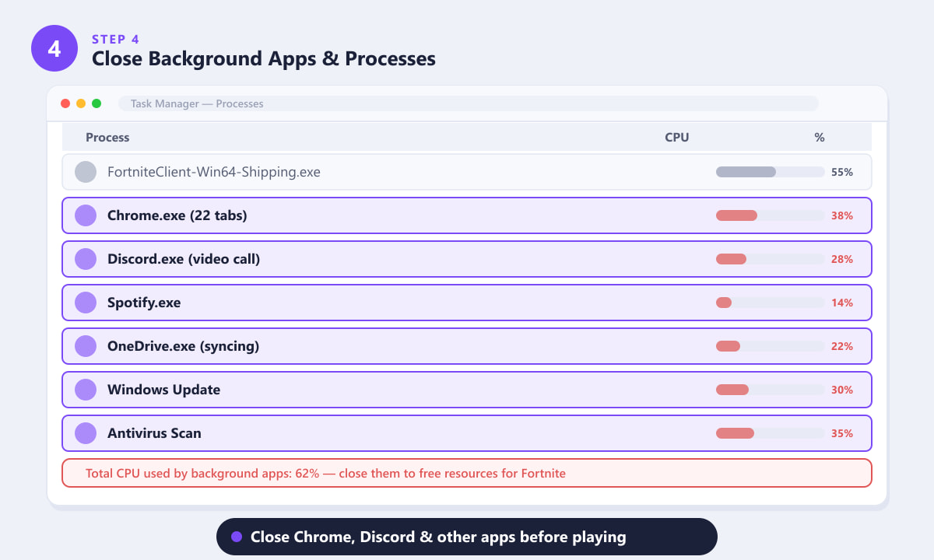Click the green maximize window button
Screen dimensions: 934x560
(97, 103)
